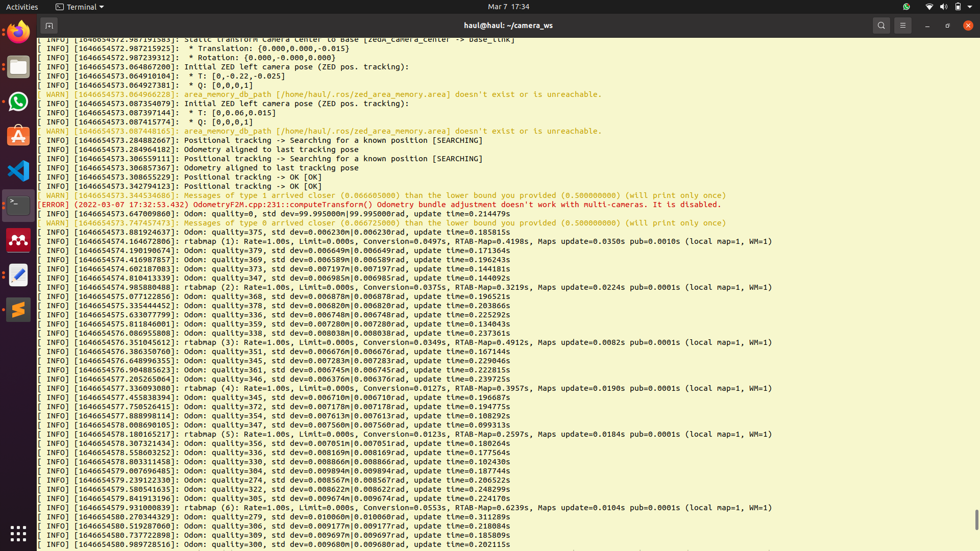Open Ubuntu Software from dock
Viewport: 980px width, 551px height.
(x=18, y=136)
